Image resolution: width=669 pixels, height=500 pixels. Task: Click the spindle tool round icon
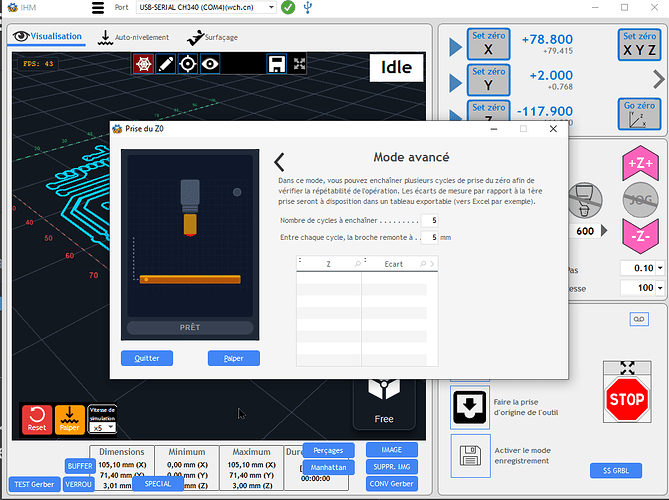coord(585,200)
